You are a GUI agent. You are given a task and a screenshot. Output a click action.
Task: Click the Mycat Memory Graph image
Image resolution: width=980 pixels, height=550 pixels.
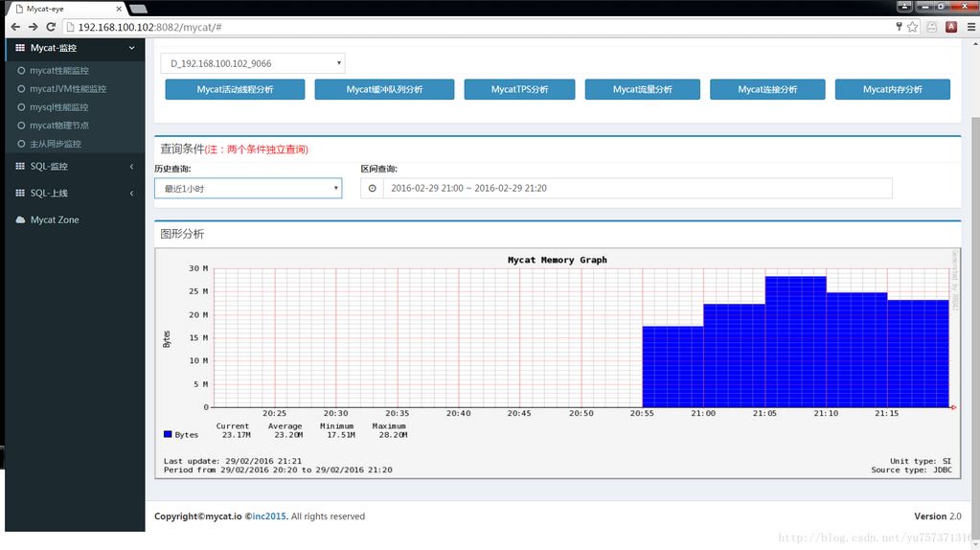click(558, 364)
